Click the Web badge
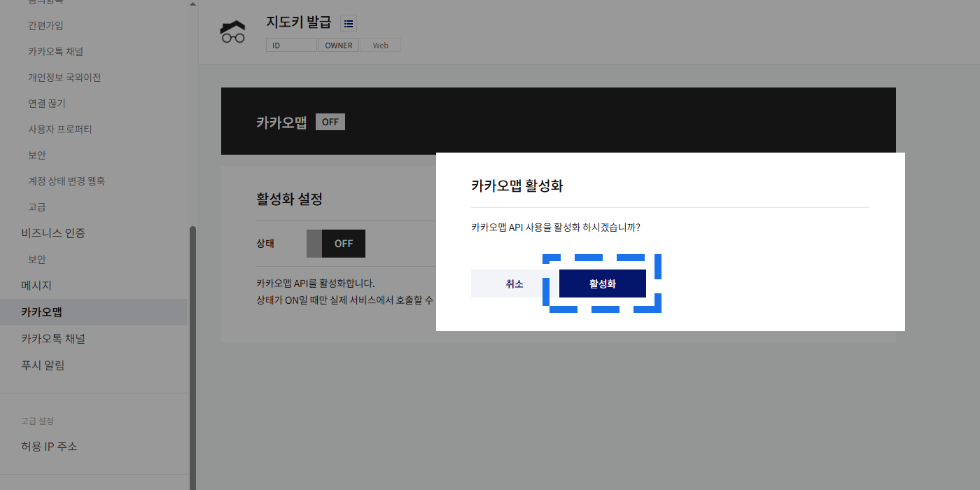This screenshot has width=980, height=490. (381, 45)
